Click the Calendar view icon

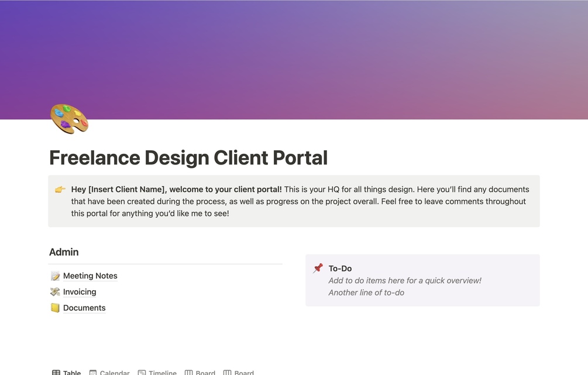(x=93, y=373)
